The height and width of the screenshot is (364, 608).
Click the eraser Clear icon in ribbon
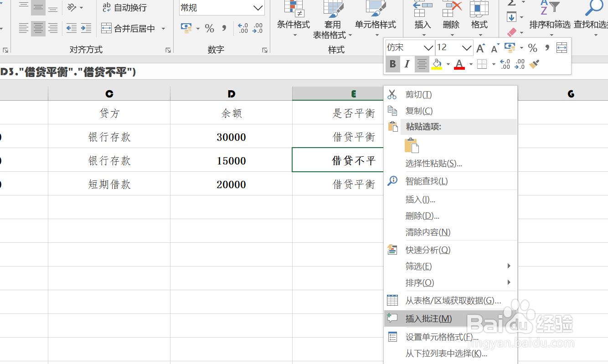pyautogui.click(x=512, y=32)
